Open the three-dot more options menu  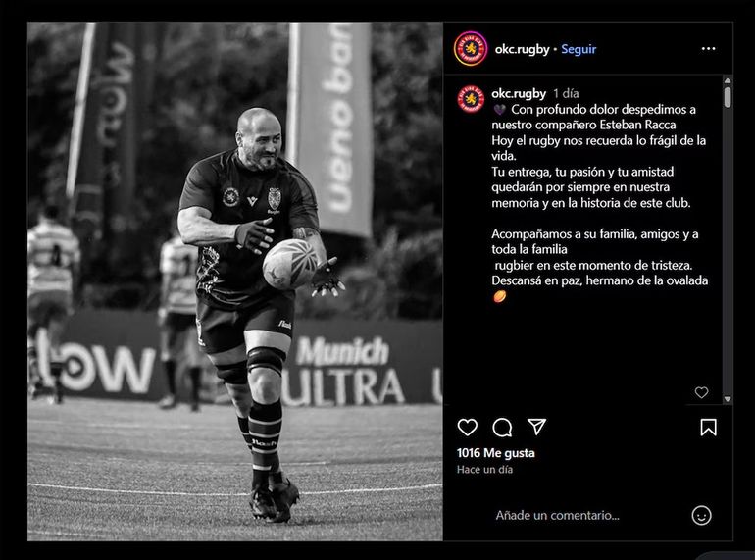pyautogui.click(x=708, y=49)
